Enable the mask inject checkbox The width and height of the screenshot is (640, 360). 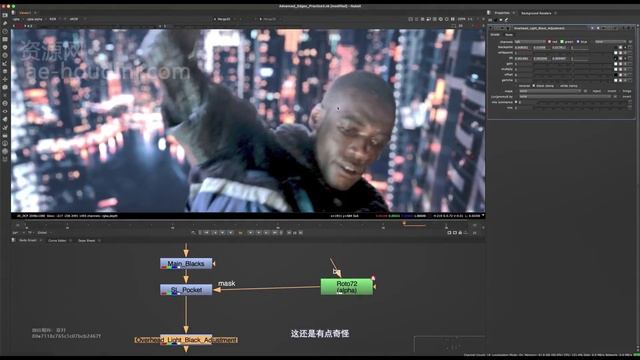(590, 91)
